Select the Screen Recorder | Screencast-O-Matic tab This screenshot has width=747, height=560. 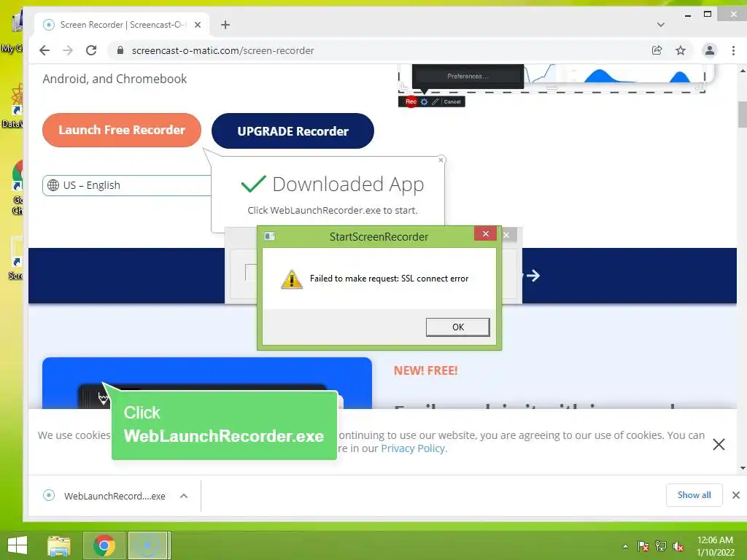(x=122, y=25)
